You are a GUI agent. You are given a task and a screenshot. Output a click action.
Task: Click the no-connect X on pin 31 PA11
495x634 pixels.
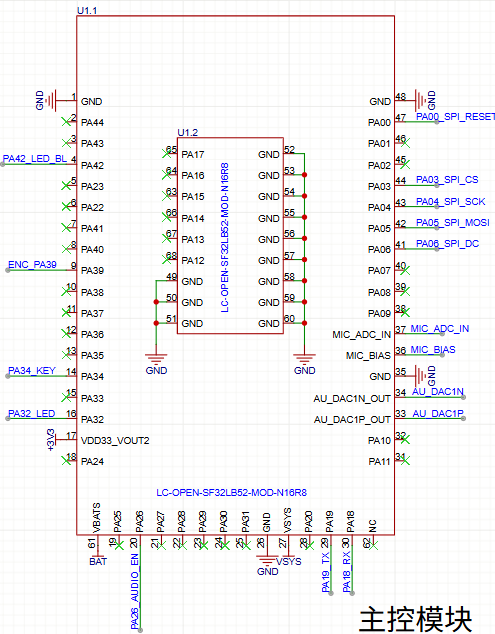click(x=405, y=460)
